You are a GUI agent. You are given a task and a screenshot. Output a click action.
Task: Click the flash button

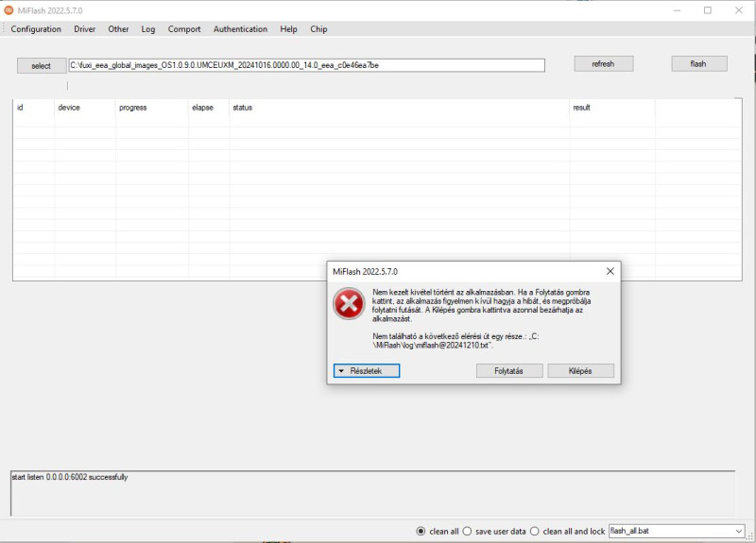(x=698, y=63)
